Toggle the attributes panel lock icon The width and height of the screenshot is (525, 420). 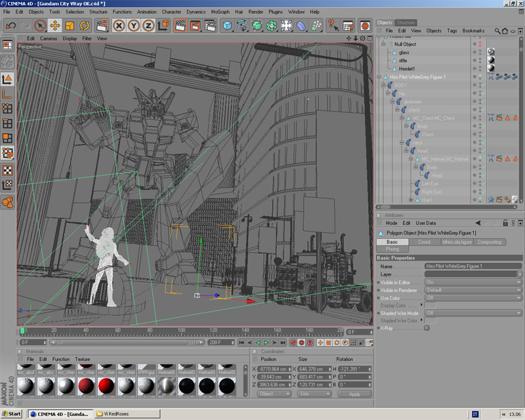pyautogui.click(x=505, y=223)
